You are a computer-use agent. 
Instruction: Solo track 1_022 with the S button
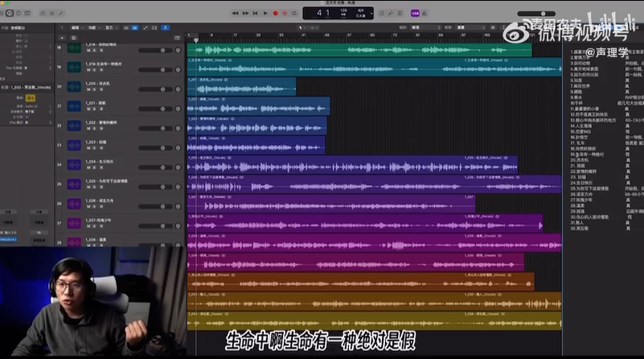(95, 129)
